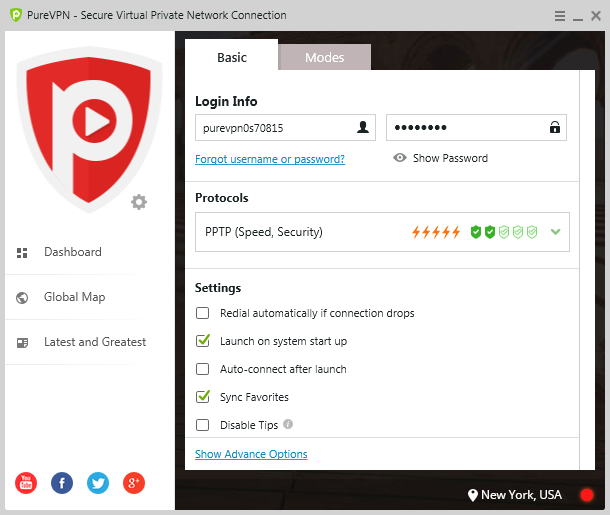Click the big PureVPN shield connect logo
Image resolution: width=610 pixels, height=515 pixels.
pyautogui.click(x=89, y=130)
